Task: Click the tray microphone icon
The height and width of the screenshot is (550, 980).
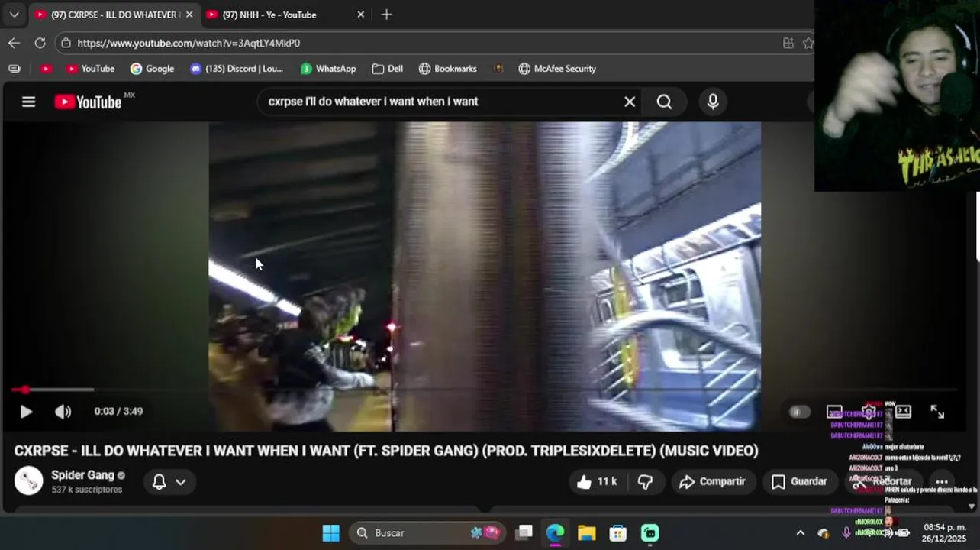Action: (x=846, y=532)
